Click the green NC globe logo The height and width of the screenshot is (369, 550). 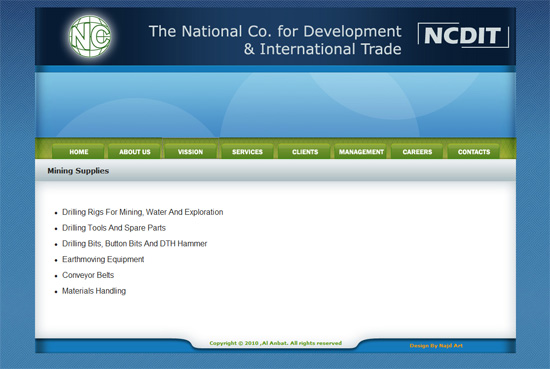tap(90, 36)
